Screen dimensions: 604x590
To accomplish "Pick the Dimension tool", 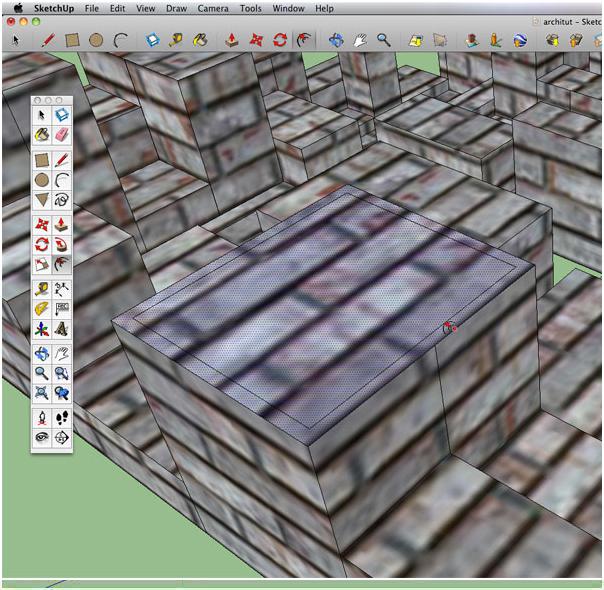I will pyautogui.click(x=62, y=289).
